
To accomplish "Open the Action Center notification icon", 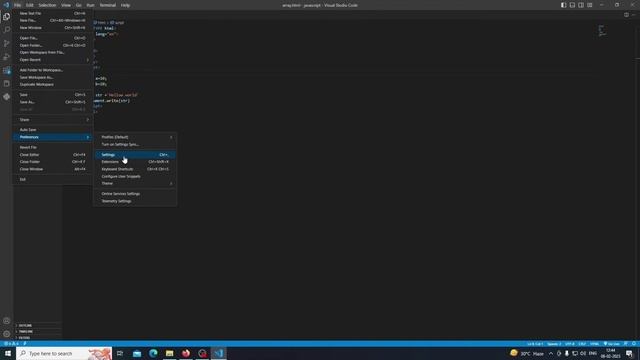I will click(629, 353).
